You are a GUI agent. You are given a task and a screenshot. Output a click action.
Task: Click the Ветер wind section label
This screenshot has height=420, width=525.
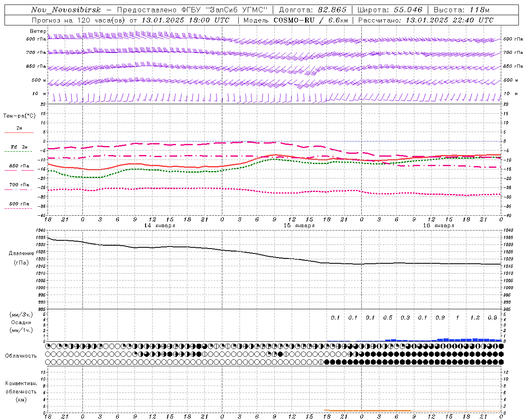[x=38, y=31]
